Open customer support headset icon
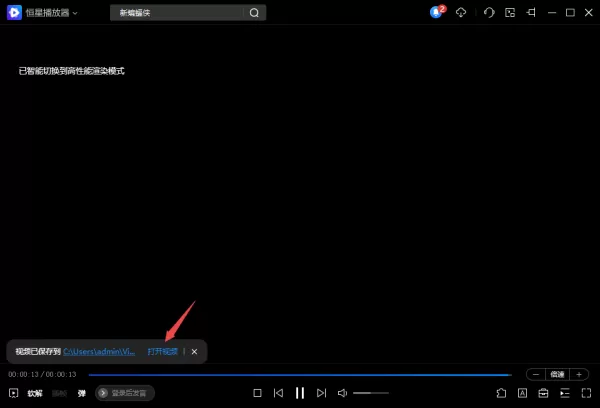Viewport: 600px width, 408px height. [x=489, y=13]
